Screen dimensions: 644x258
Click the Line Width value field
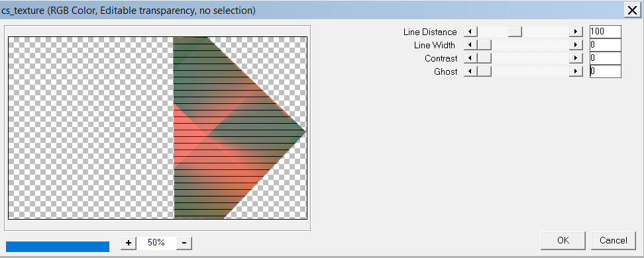(x=605, y=45)
